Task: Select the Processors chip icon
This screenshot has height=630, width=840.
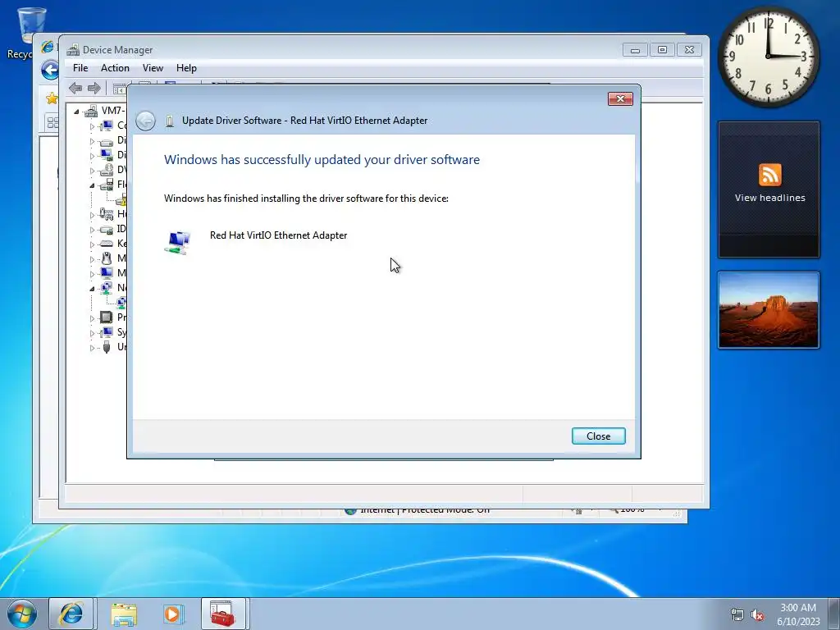Action: (x=106, y=317)
